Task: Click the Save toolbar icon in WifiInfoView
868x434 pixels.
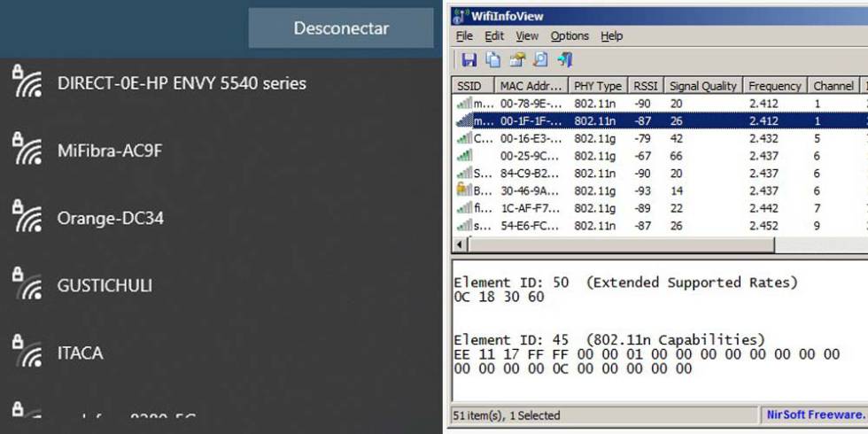Action: [x=469, y=60]
